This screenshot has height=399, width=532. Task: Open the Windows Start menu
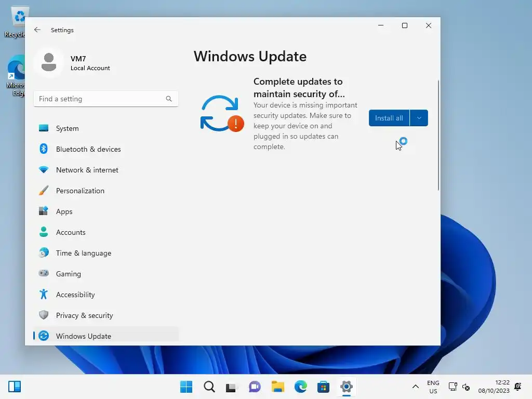[x=186, y=387]
